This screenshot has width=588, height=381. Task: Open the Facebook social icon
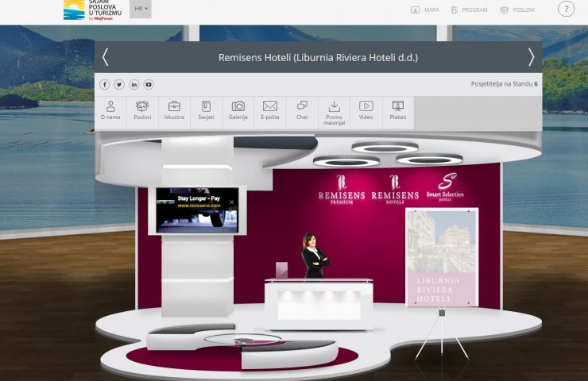point(105,84)
